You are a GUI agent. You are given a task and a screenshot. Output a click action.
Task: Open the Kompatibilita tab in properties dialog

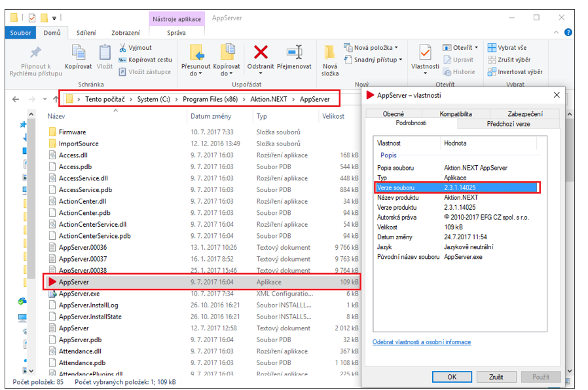coord(456,114)
